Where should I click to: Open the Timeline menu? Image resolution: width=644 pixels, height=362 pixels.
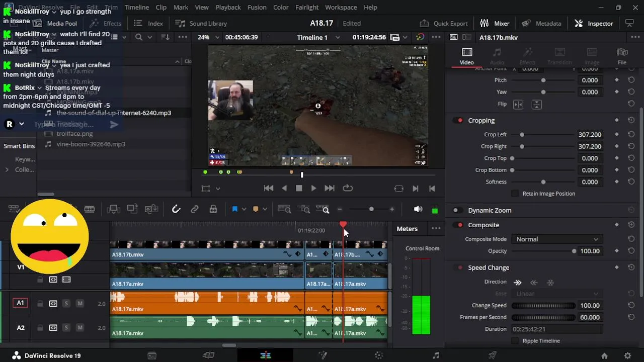[x=136, y=8]
